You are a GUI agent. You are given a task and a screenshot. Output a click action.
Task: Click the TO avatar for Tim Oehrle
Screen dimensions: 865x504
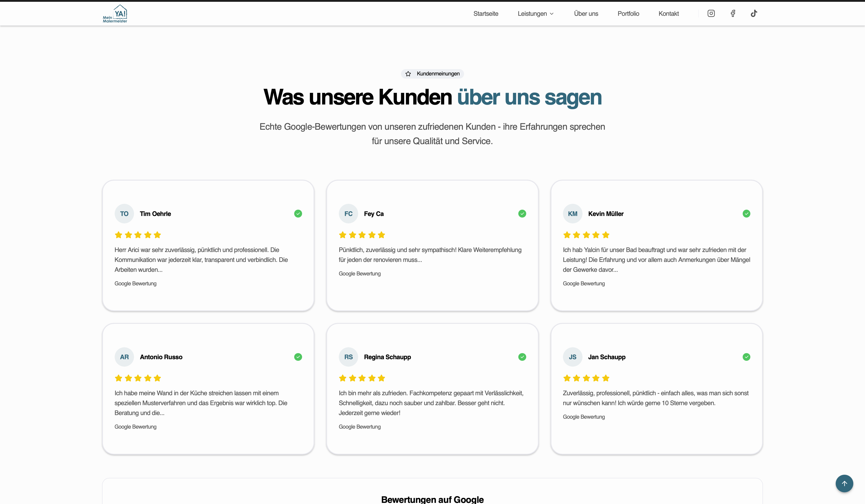click(124, 214)
